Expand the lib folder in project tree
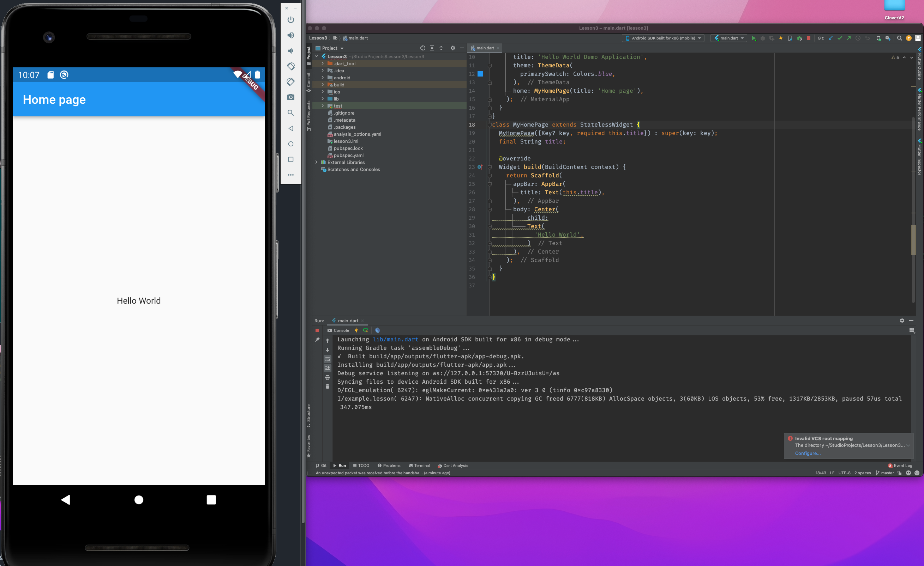This screenshot has width=924, height=566. (x=323, y=99)
